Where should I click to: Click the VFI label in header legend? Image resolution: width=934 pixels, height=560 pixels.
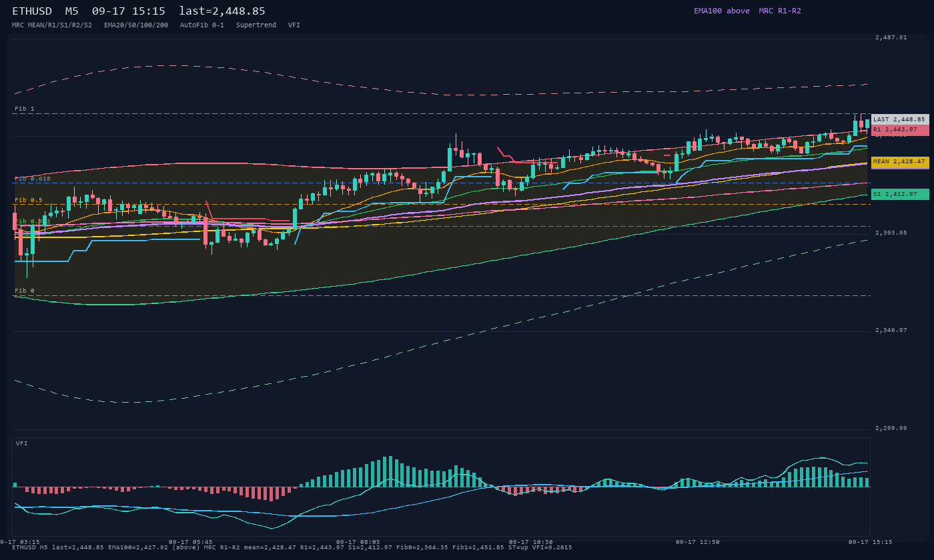[294, 25]
